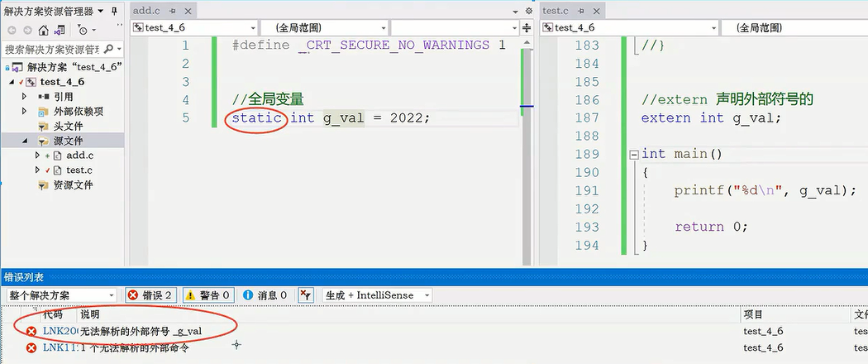Image resolution: width=868 pixels, height=364 pixels.
Task: Open the Solution Explorer title dropdown menu
Action: pos(100,11)
